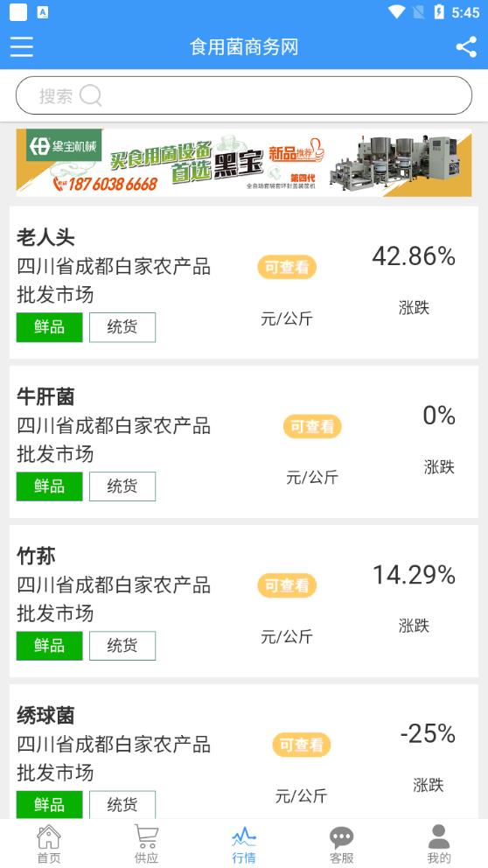Image resolution: width=488 pixels, height=868 pixels.
Task: Open the 巢宝机械 equipment ad banner
Action: (x=244, y=163)
